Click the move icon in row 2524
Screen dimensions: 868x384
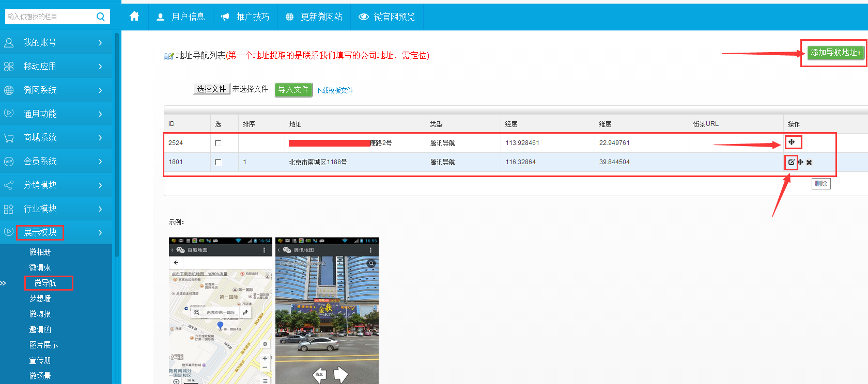792,142
